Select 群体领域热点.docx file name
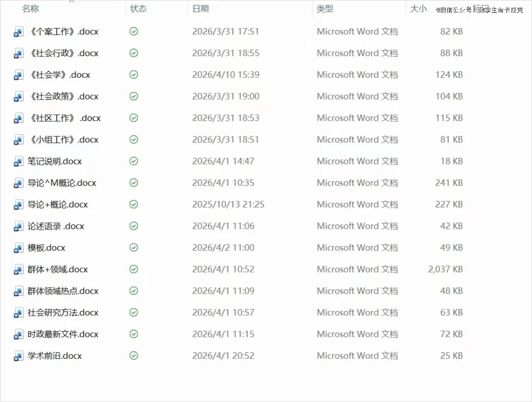532x402 pixels. pos(63,291)
